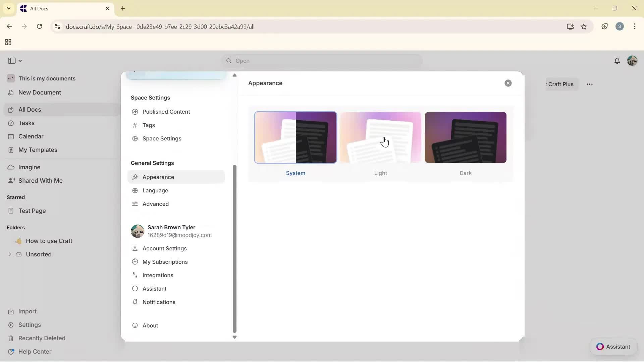Open the Calendar from the sidebar
This screenshot has height=362, width=644.
pyautogui.click(x=31, y=136)
